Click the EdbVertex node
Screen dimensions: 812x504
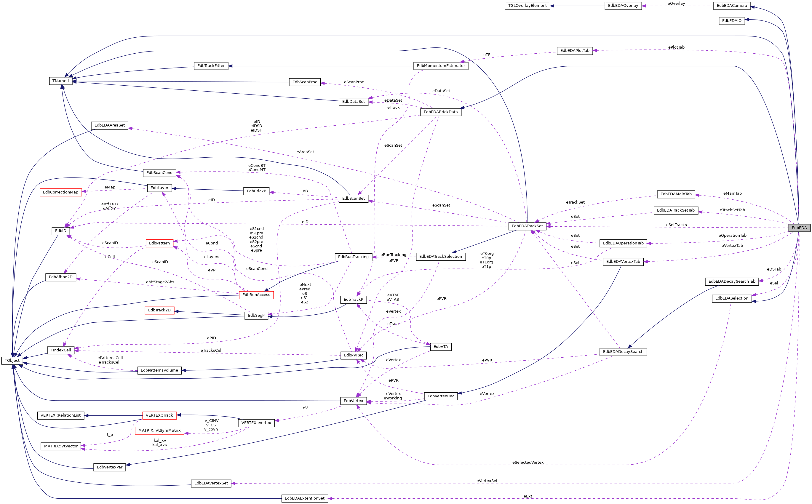coord(353,401)
